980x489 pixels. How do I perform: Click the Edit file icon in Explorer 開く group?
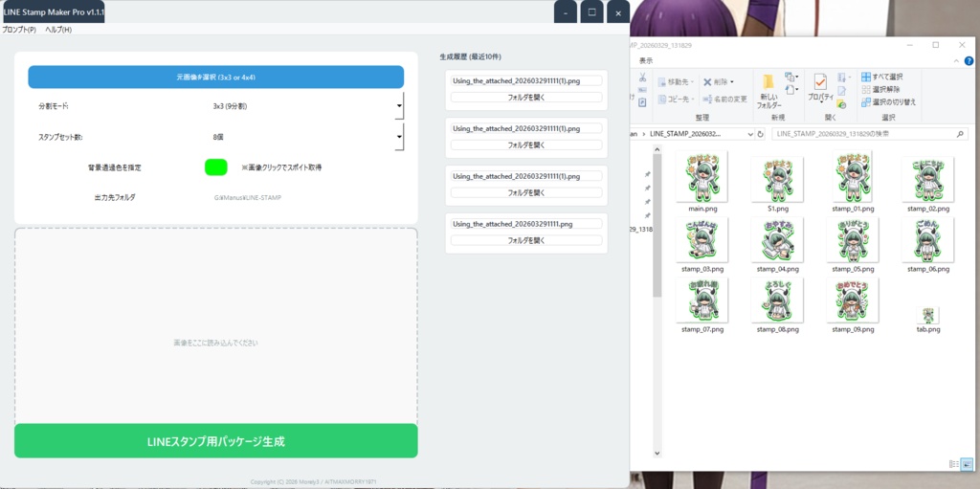tap(841, 91)
